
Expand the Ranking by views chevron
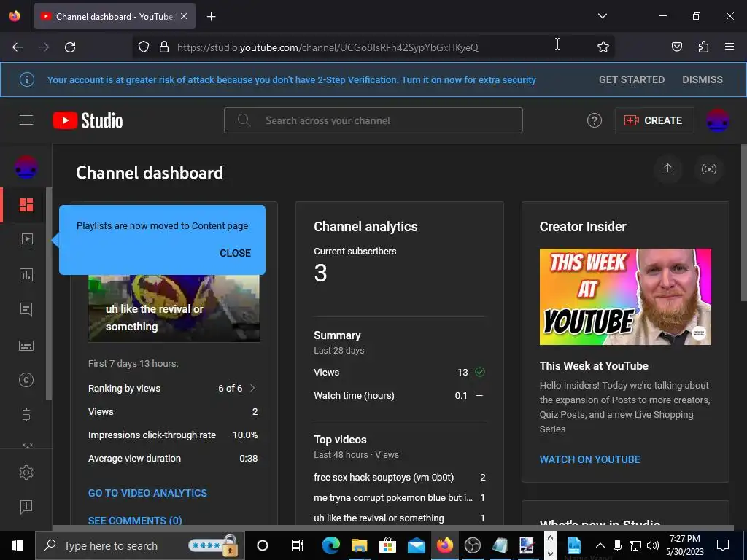[x=252, y=388]
